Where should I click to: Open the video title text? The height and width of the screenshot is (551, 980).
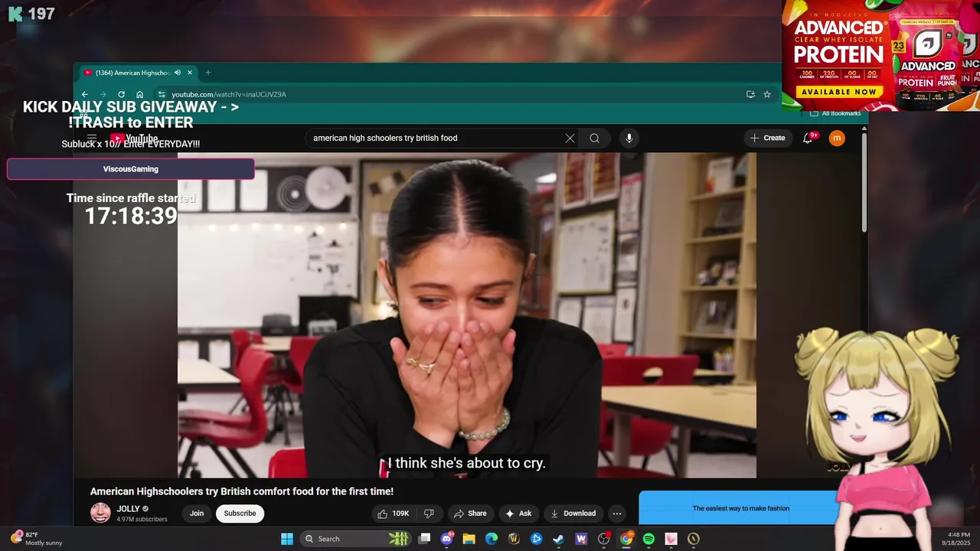pos(242,491)
